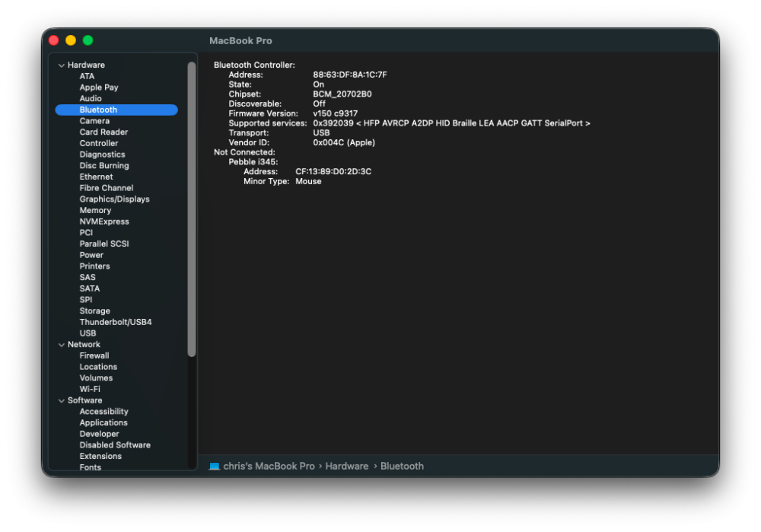The image size is (761, 532).
Task: Open the Audio hardware entry
Action: pyautogui.click(x=91, y=98)
